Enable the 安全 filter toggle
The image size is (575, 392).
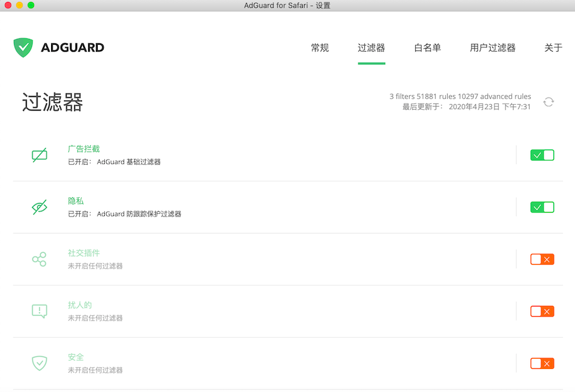tap(542, 363)
